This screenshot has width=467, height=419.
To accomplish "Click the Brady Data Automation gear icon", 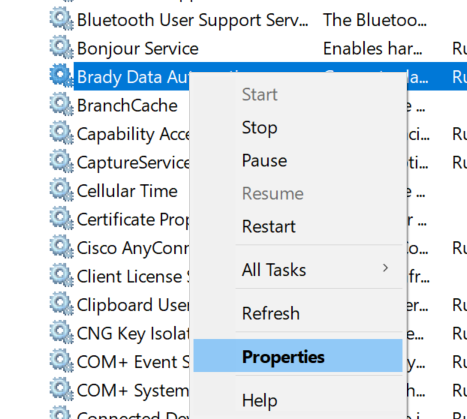I will [x=61, y=76].
